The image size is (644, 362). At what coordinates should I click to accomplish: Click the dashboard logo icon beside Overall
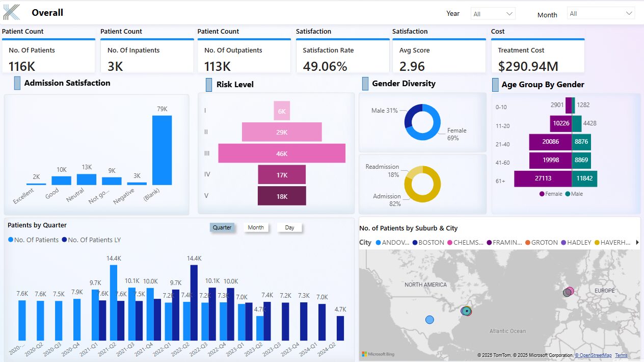tap(12, 12)
